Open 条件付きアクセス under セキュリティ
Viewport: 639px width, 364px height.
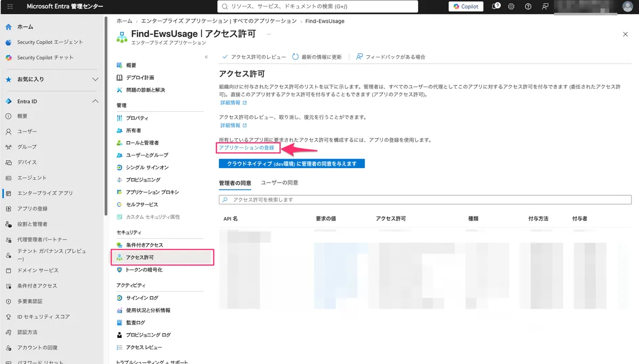pyautogui.click(x=144, y=245)
